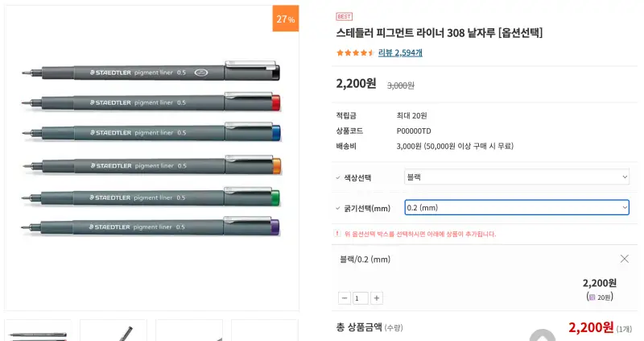Screen dimensions: 644x341
Task: Select the first product thumbnail
Action: (37, 331)
